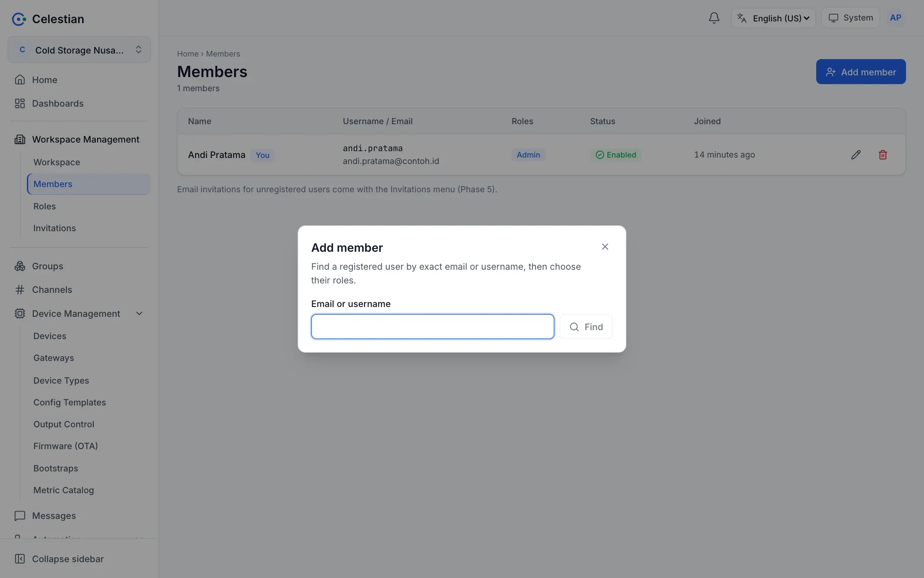The height and width of the screenshot is (578, 924).
Task: Open the Members page in sidebar
Action: pyautogui.click(x=89, y=184)
